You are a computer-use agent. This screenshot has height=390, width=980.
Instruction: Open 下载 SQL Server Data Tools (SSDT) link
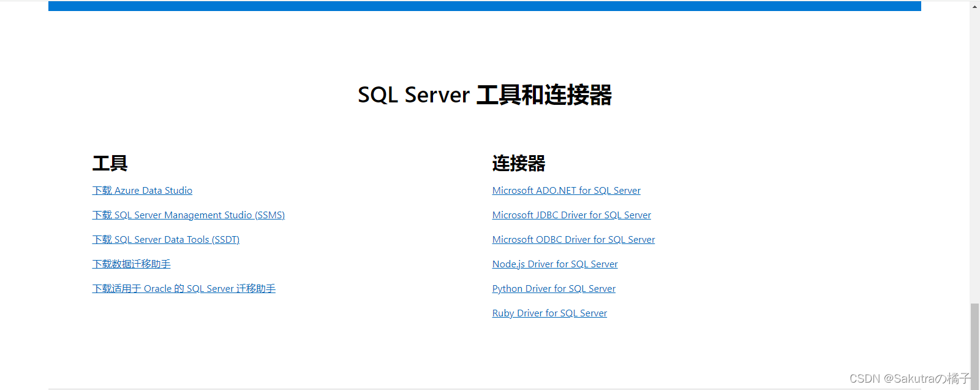click(x=166, y=240)
